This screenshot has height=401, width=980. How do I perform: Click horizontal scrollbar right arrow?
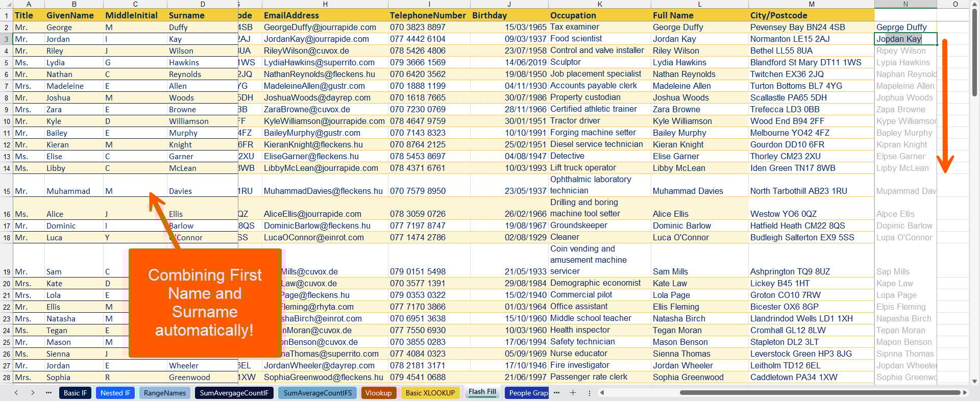[965, 393]
